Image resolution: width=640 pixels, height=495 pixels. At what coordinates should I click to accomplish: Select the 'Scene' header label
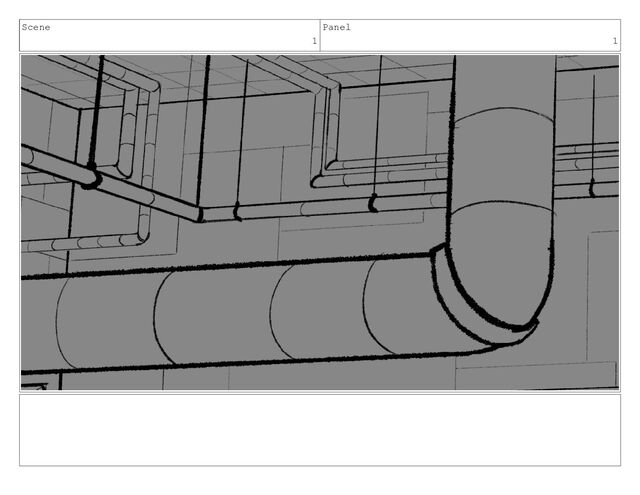[36, 27]
